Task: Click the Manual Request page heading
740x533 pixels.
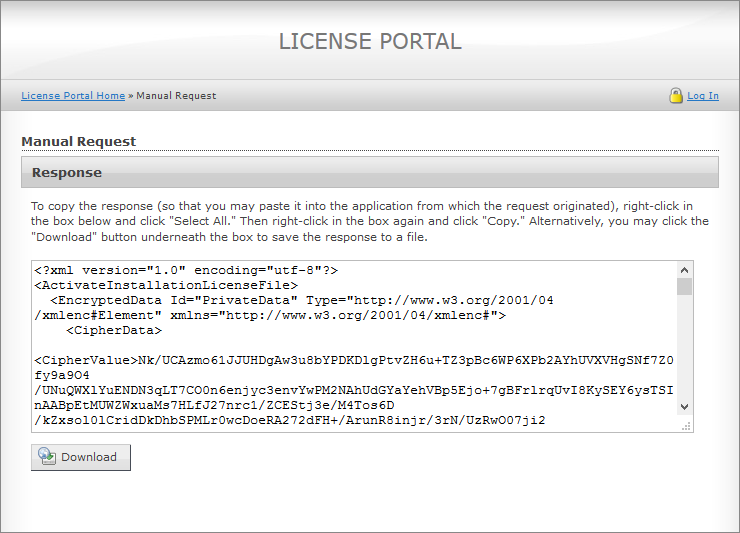Action: tap(79, 142)
